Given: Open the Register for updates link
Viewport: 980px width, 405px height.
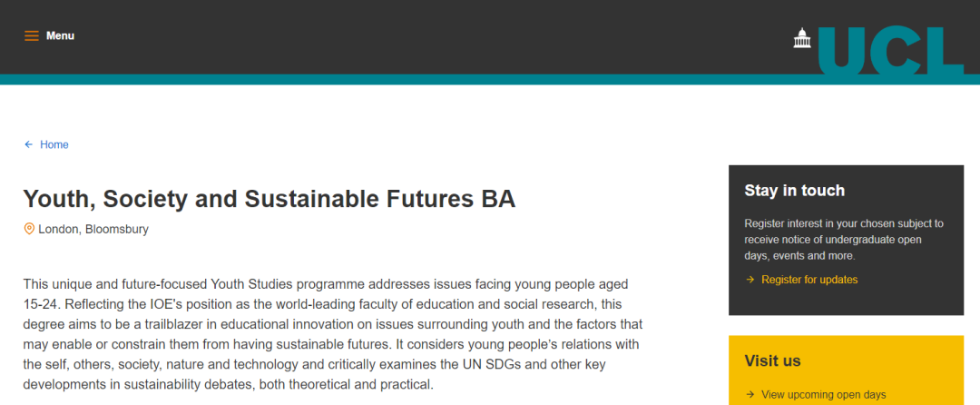Looking at the screenshot, I should (x=809, y=280).
